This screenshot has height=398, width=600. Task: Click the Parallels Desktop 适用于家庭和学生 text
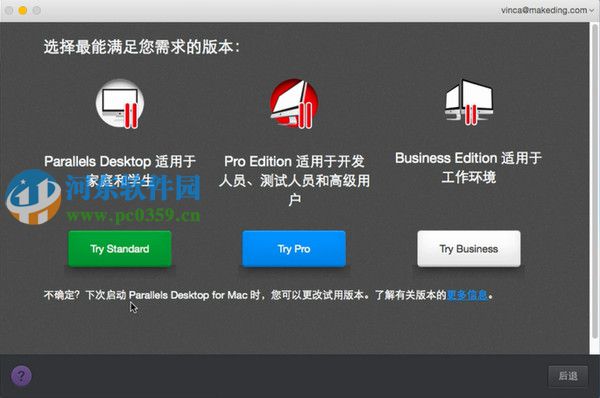tap(120, 171)
